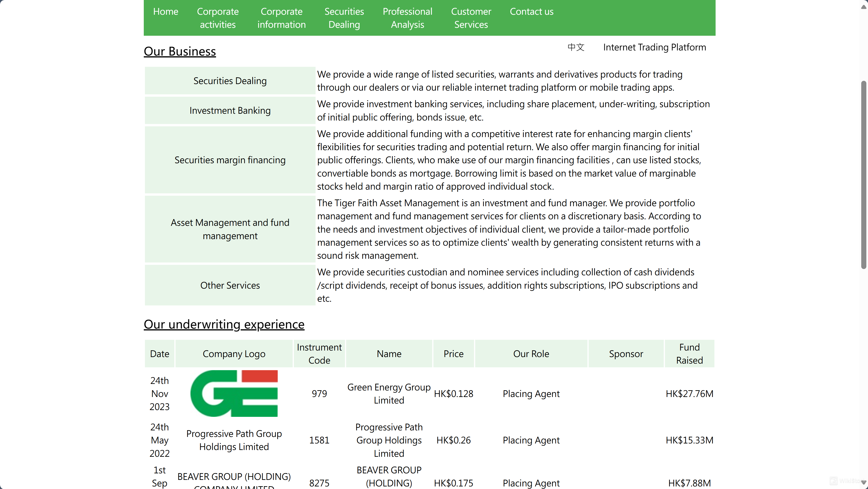
Task: Open the Professional Analysis section
Action: click(x=407, y=18)
